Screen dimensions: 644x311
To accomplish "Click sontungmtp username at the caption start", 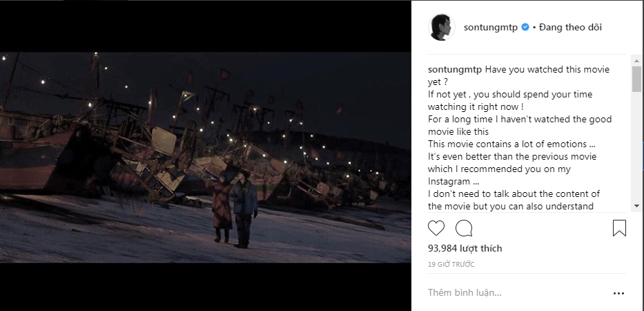I will pyautogui.click(x=454, y=70).
